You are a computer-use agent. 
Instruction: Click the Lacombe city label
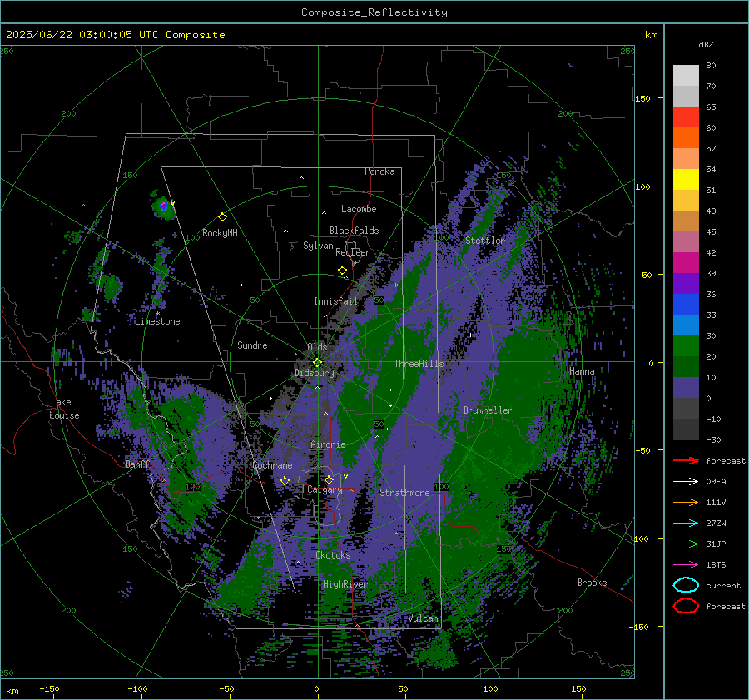point(359,209)
